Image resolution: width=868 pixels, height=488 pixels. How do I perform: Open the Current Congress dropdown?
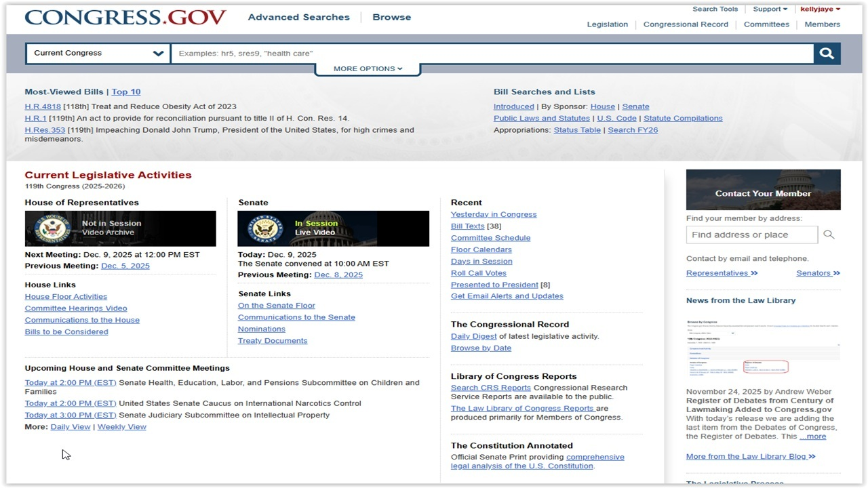pyautogui.click(x=97, y=53)
